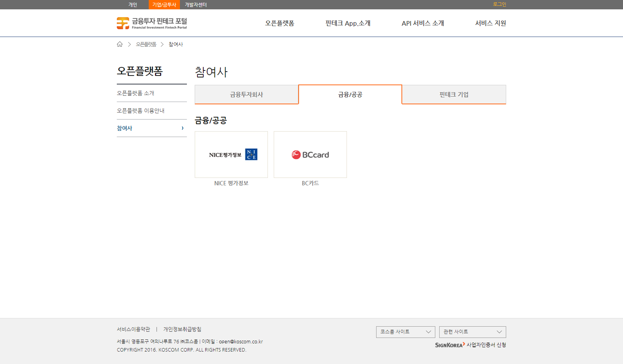Click the arrow next to 참여사 sidebar item
The image size is (623, 364).
pyautogui.click(x=182, y=128)
